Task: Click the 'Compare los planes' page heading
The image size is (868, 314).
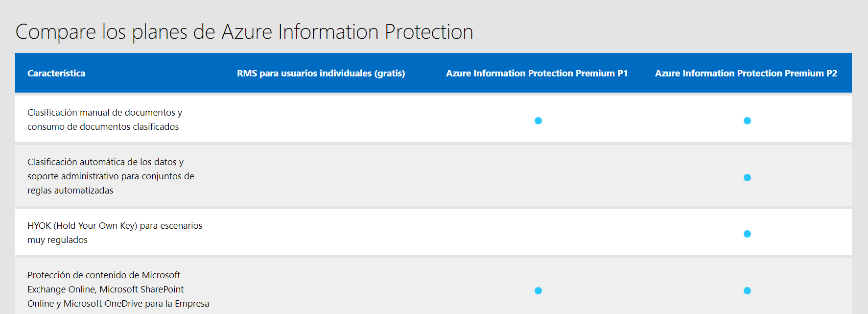Action: point(244,32)
